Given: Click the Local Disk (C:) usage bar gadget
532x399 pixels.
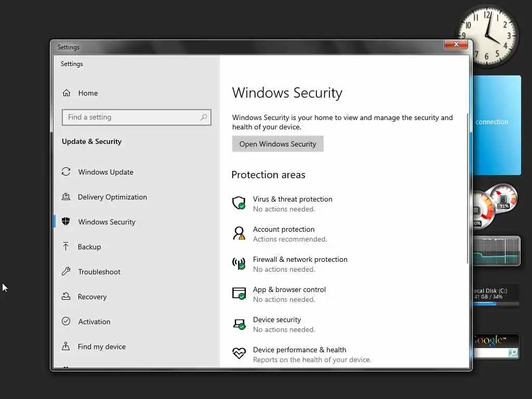Looking at the screenshot, I should click(x=496, y=304).
